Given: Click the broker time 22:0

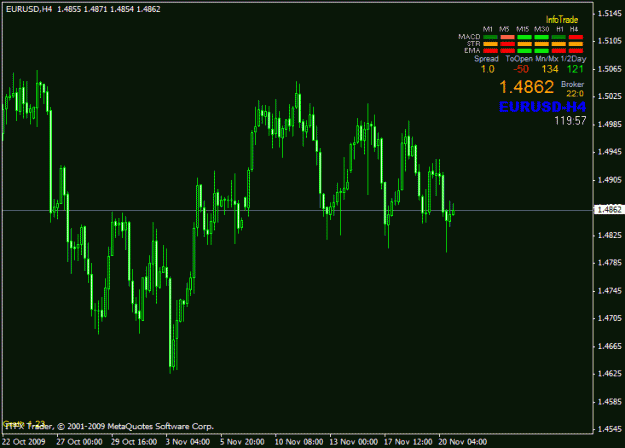Looking at the screenshot, I should (575, 94).
